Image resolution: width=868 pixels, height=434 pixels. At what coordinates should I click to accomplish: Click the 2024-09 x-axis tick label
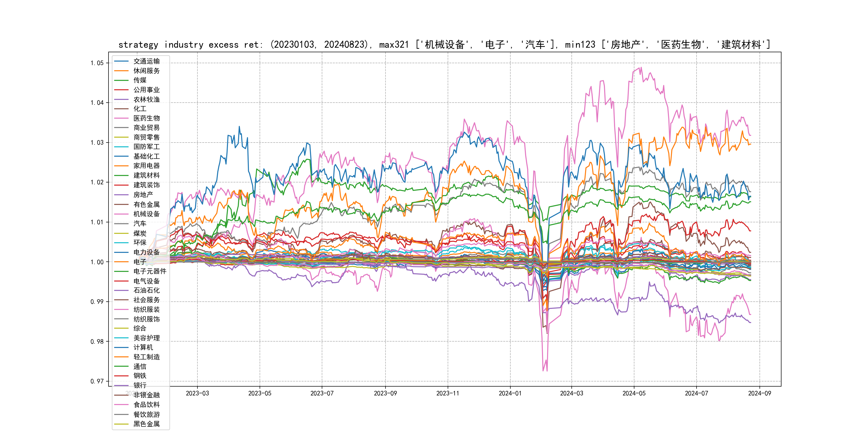(x=759, y=393)
